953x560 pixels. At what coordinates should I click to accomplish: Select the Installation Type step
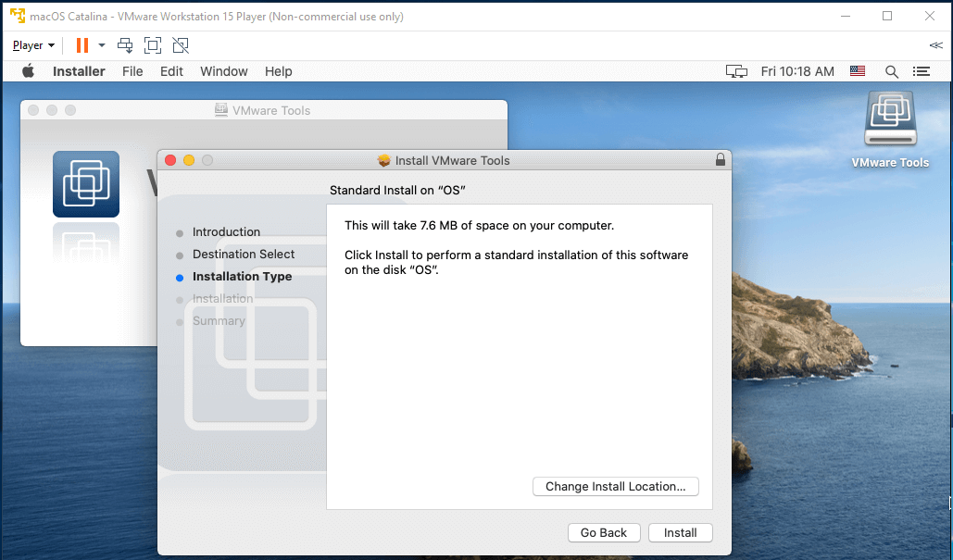point(242,277)
